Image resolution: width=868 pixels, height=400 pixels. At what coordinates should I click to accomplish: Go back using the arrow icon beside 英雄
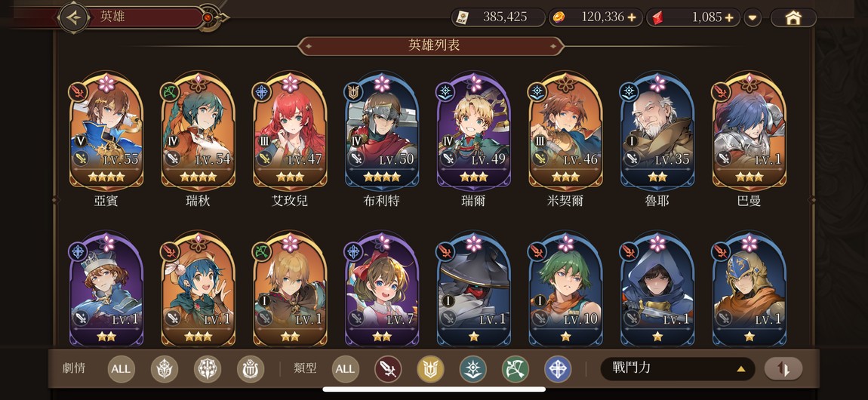74,17
